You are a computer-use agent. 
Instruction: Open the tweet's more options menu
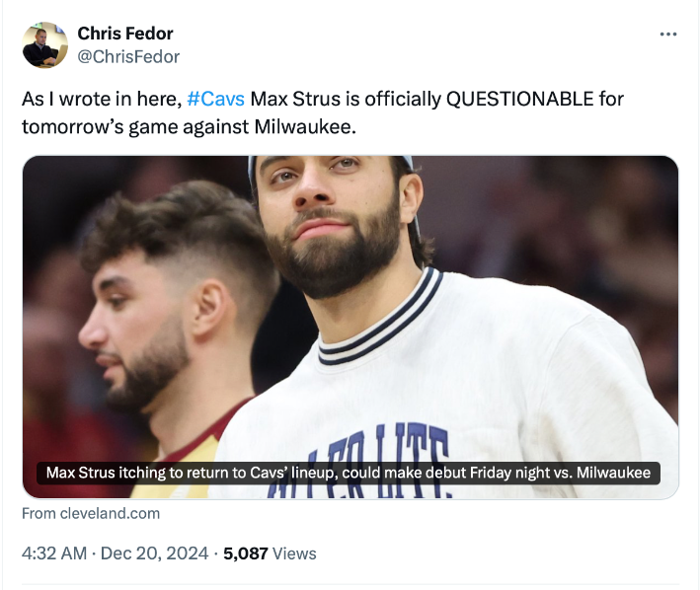(668, 35)
